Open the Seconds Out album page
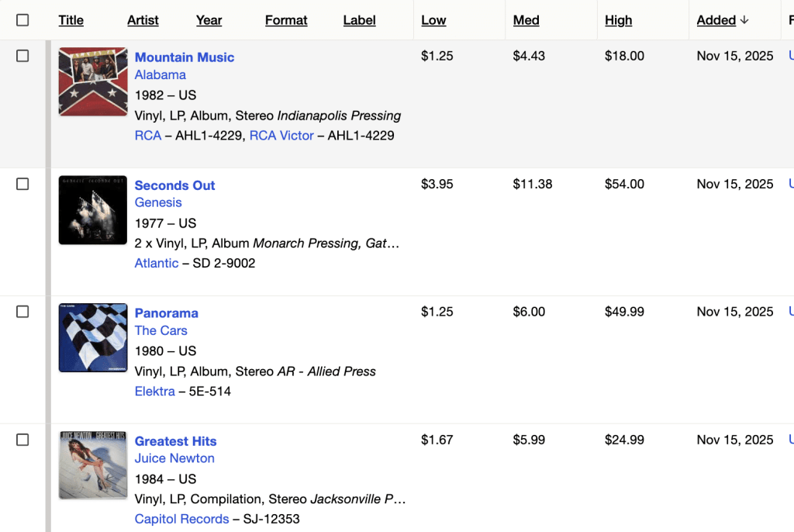 click(174, 185)
